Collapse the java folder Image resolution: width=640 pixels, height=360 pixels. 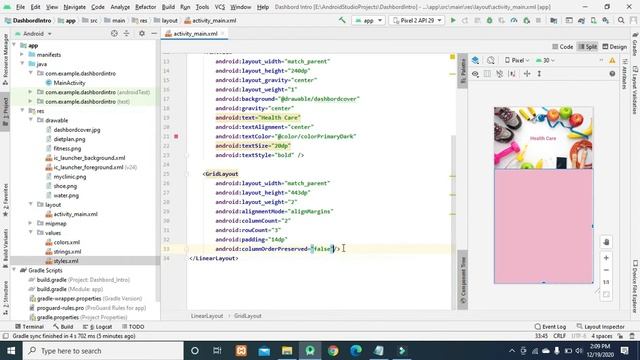(22, 64)
